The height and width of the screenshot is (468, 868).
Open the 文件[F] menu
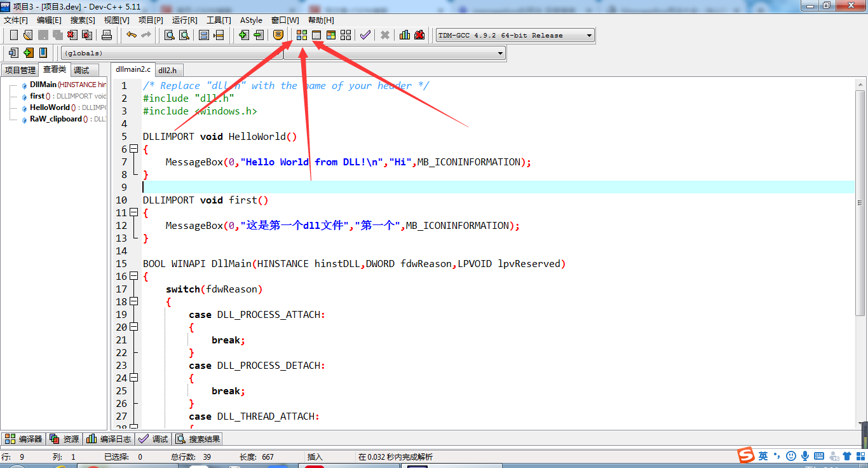[16, 20]
